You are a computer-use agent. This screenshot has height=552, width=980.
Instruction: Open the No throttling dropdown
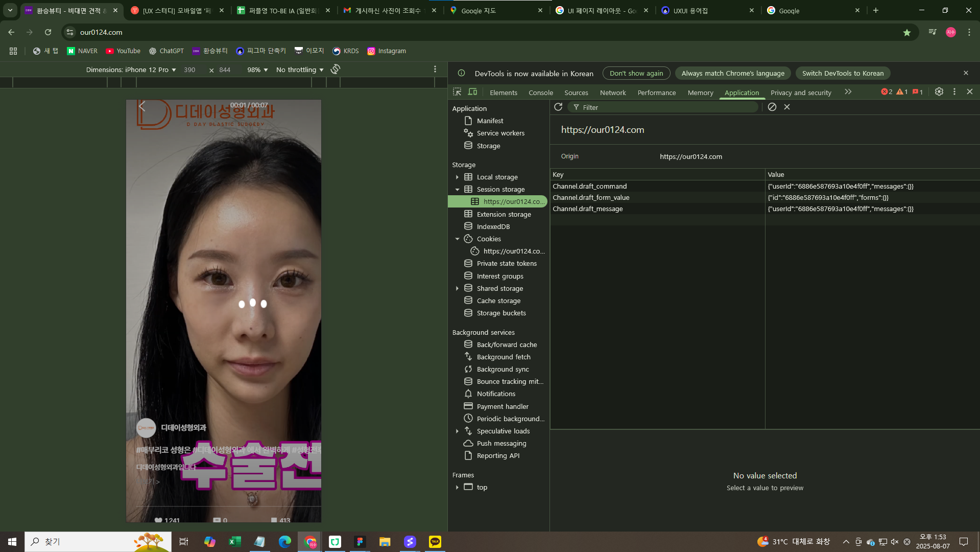pyautogui.click(x=300, y=70)
